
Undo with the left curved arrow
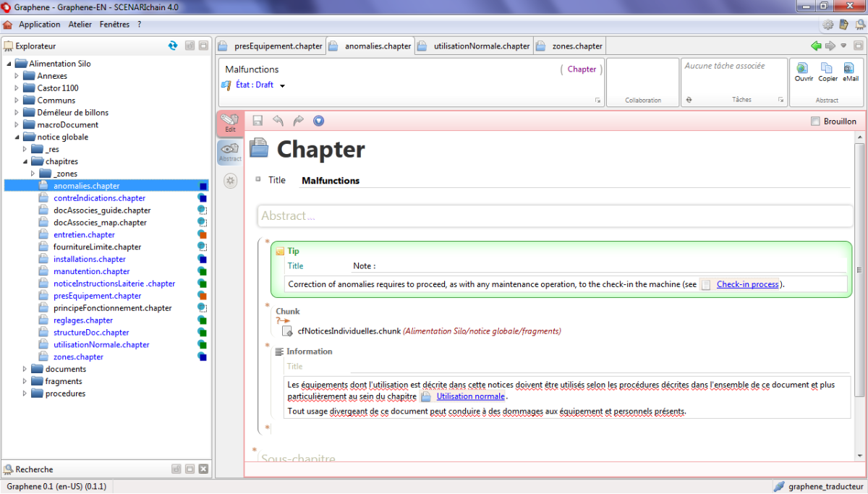[x=278, y=121]
